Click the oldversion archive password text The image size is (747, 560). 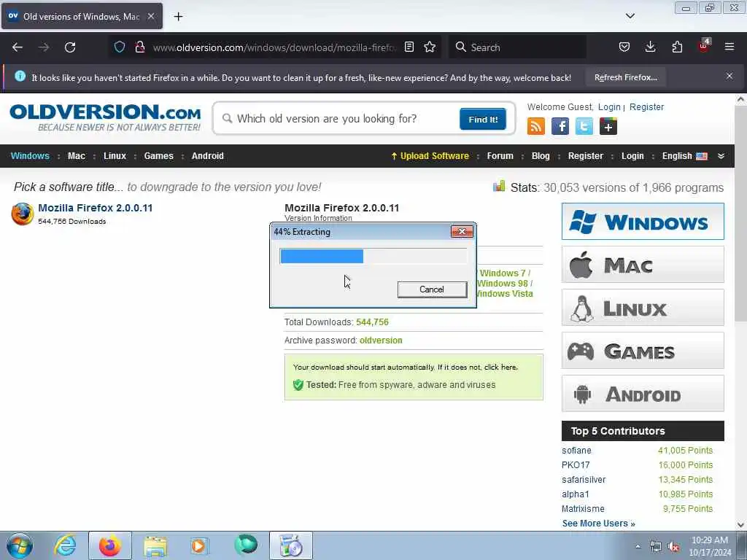coord(381,340)
